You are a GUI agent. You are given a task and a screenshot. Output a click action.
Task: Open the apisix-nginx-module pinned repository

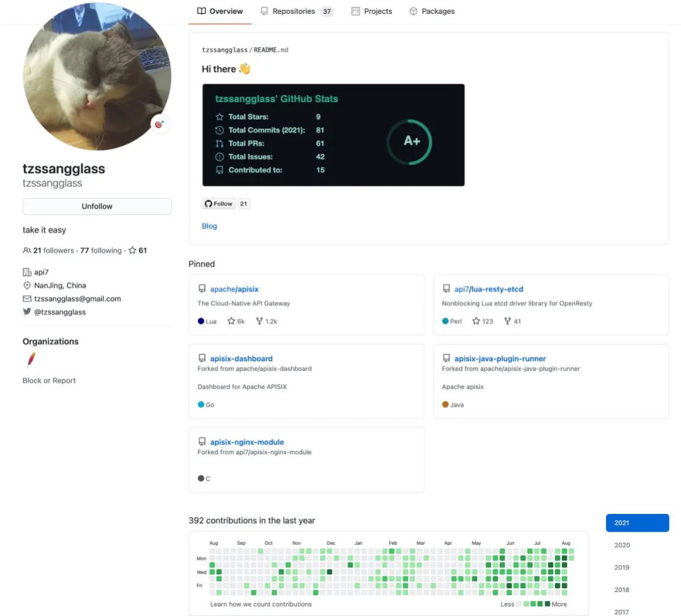point(247,442)
